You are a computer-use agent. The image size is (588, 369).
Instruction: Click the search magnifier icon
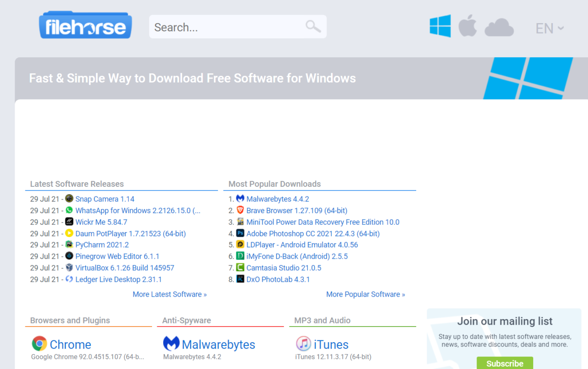coord(313,26)
